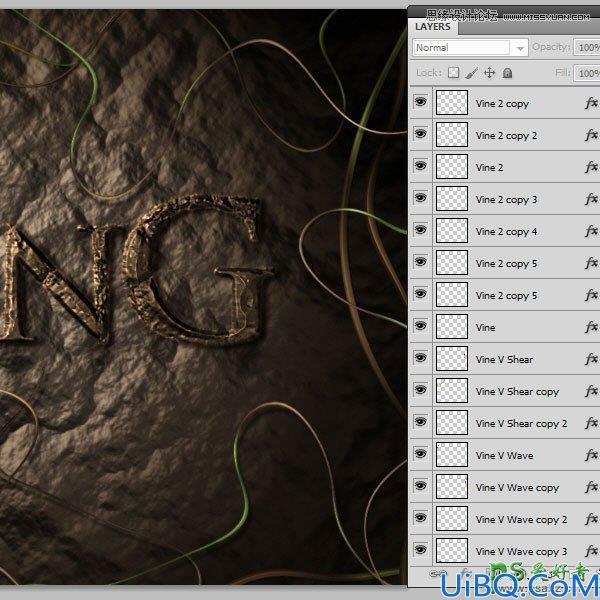This screenshot has height=600, width=600.
Task: Select layer name 'Vine 2 copy 2'
Action: 506,136
